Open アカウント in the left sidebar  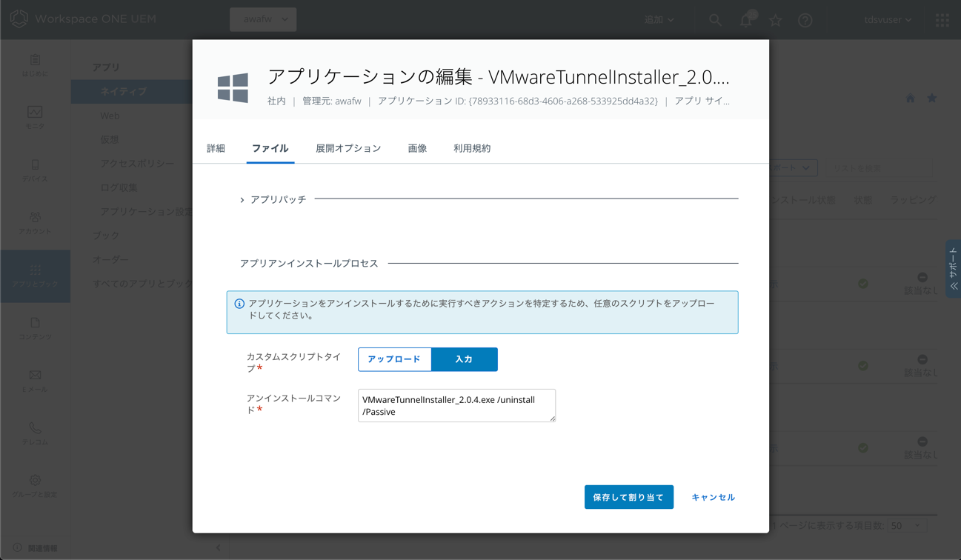(35, 223)
